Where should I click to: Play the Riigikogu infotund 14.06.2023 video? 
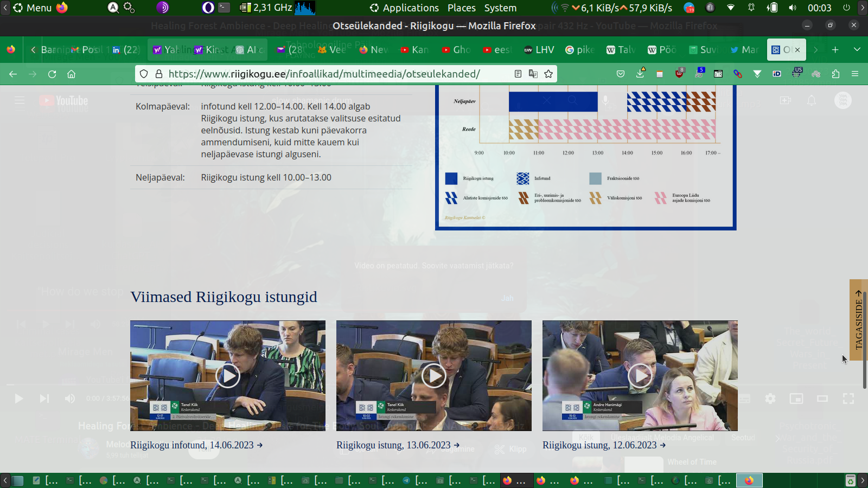coord(228,376)
